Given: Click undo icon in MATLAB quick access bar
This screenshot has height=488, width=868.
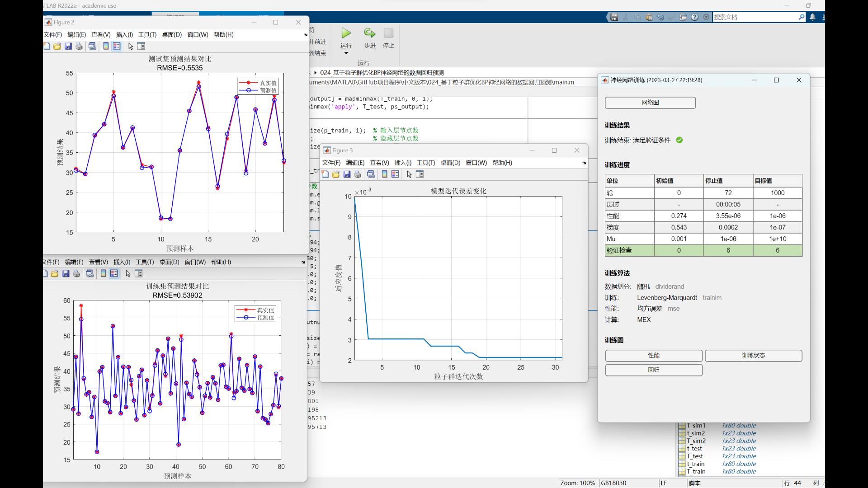Looking at the screenshot, I should coord(660,17).
